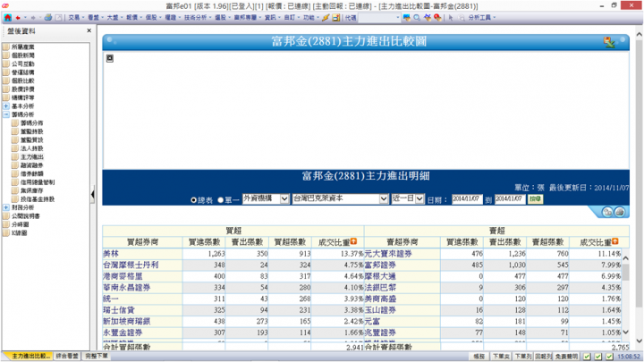This screenshot has width=644, height=362.
Task: Select the 單一 radio button
Action: 221,200
